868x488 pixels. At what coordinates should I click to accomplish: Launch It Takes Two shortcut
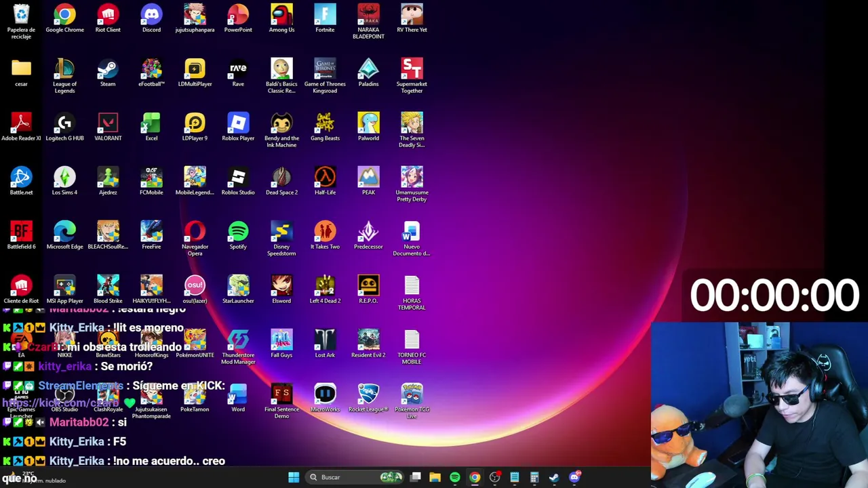coord(325,235)
